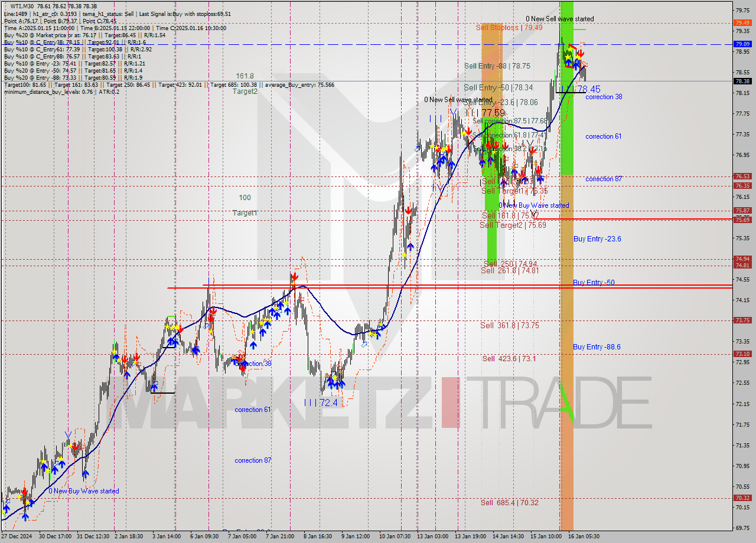This screenshot has width=756, height=543.
Task: Select the red 75.69 price axis tag
Action: click(742, 220)
